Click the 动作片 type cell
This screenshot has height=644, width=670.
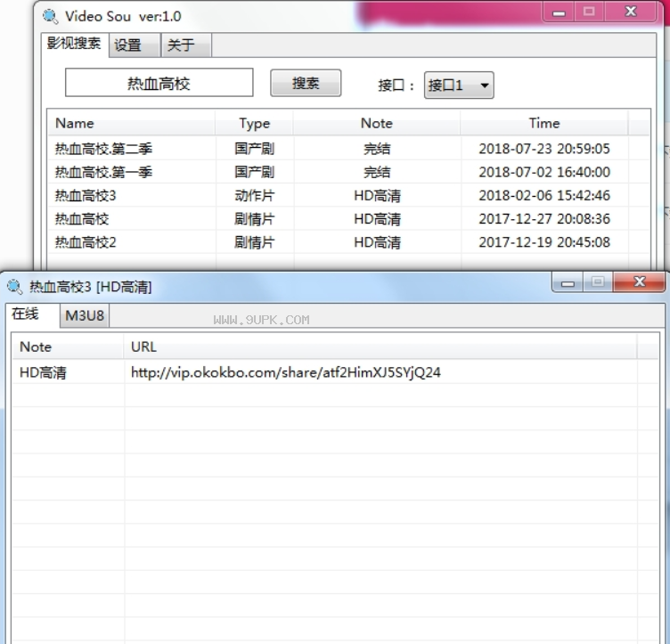(x=254, y=196)
